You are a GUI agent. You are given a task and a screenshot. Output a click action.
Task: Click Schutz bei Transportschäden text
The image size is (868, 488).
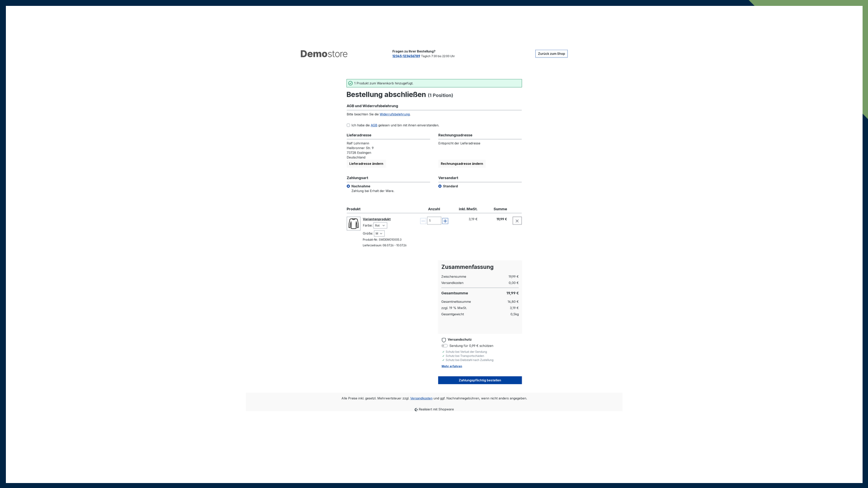click(x=465, y=356)
